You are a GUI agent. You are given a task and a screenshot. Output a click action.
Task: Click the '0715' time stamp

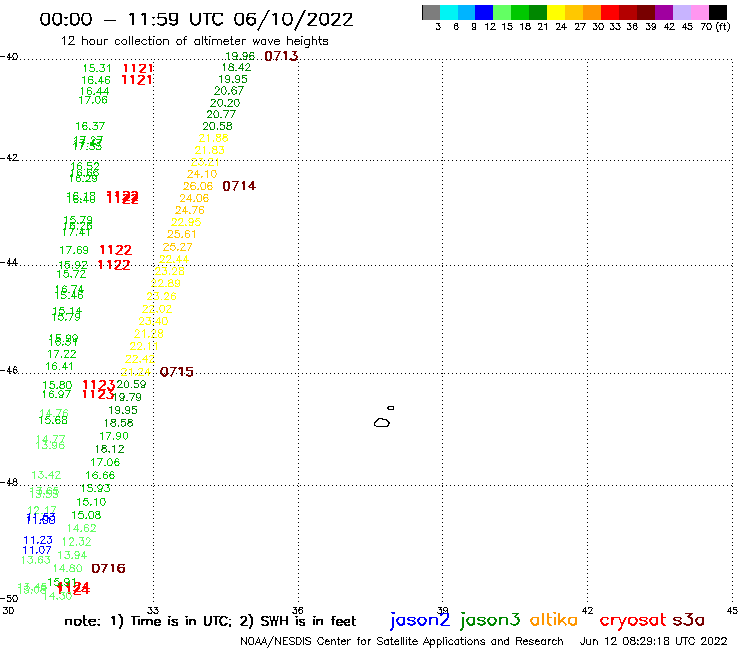pos(177,372)
